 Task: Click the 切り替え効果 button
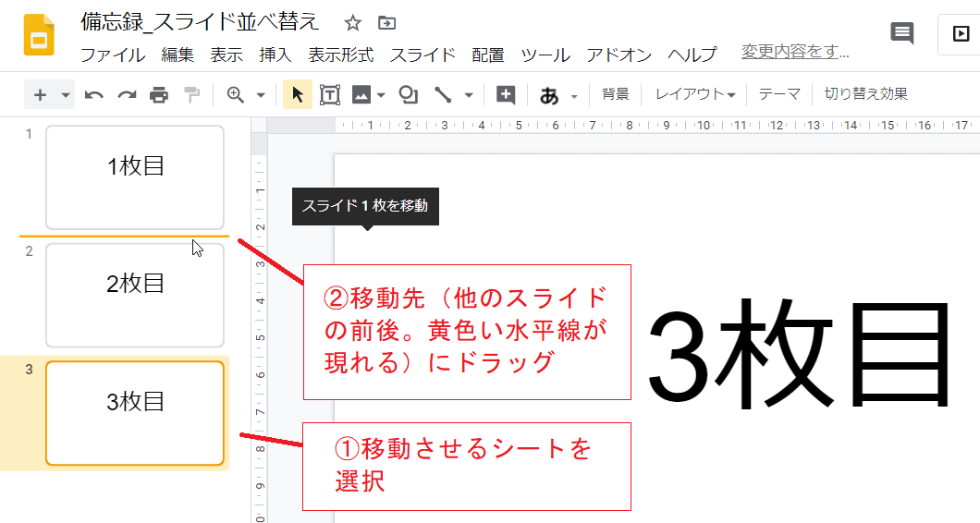[865, 94]
